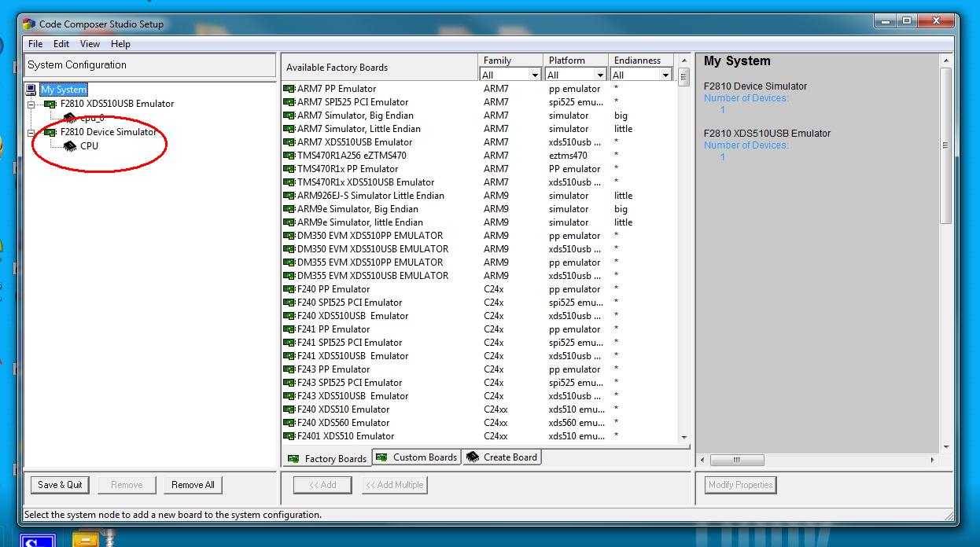Click the board icon of TMS470R1A256 eZTMS470
Viewport: 980px width, 547px height.
(289, 156)
